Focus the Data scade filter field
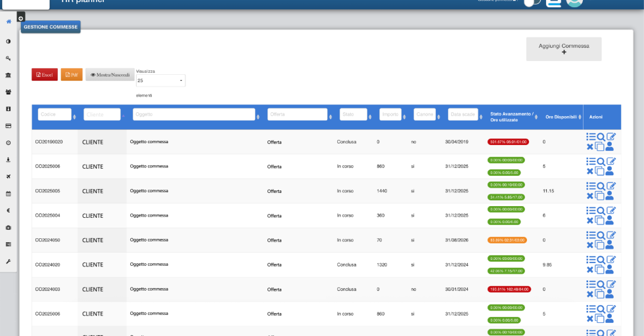 [x=463, y=114]
